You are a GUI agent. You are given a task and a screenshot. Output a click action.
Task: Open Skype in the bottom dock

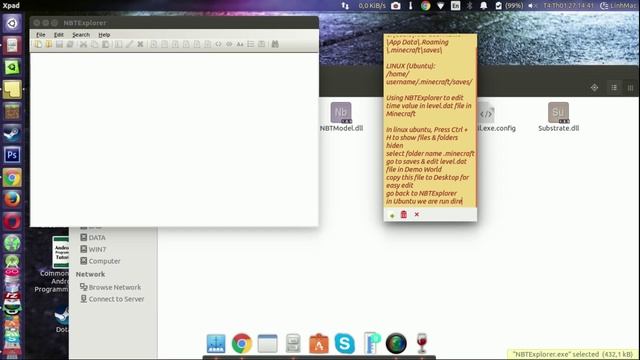pyautogui.click(x=344, y=343)
